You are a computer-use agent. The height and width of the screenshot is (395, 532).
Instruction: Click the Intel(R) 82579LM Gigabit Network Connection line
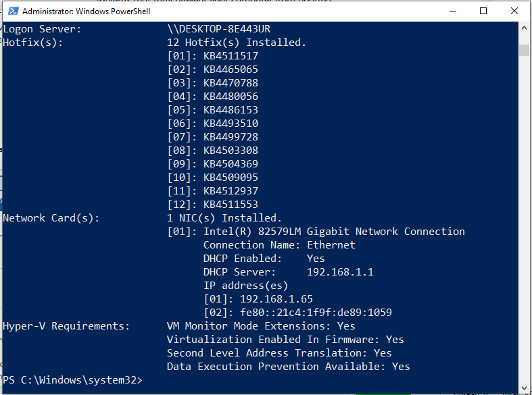pyautogui.click(x=316, y=232)
